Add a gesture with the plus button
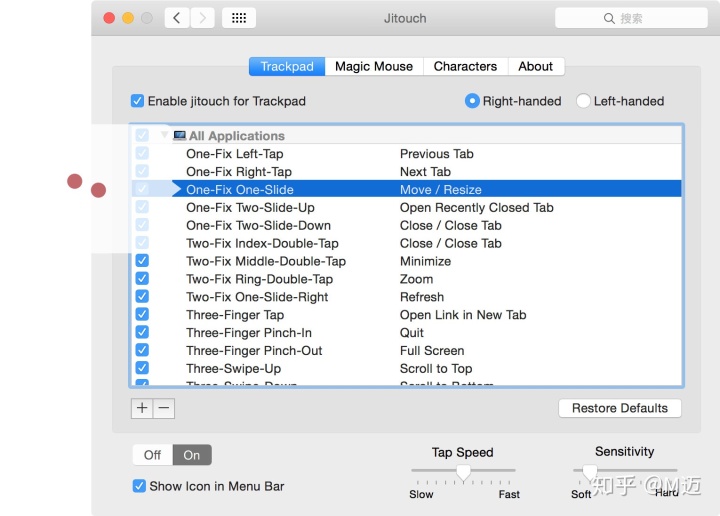This screenshot has height=516, width=720. (x=142, y=408)
